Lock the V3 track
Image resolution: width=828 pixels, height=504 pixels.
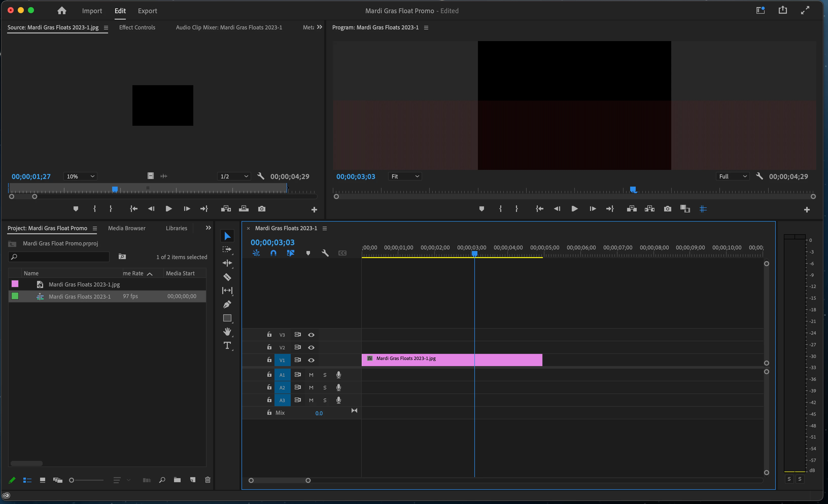269,334
